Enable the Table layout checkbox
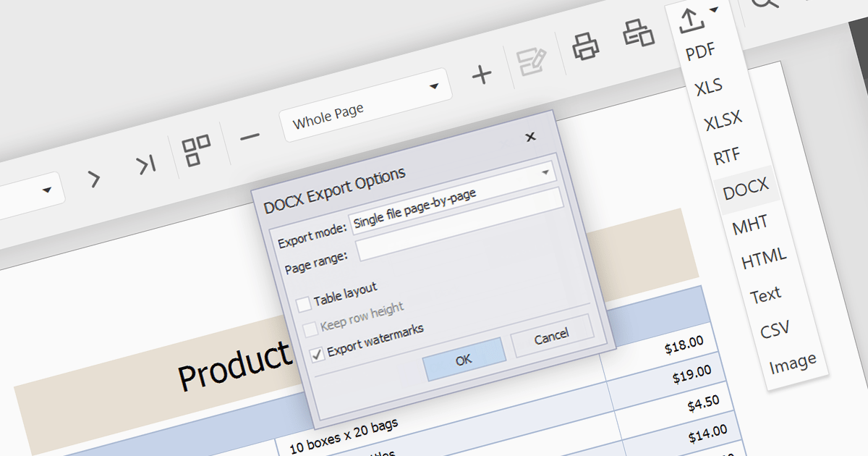The image size is (868, 456). 303,303
